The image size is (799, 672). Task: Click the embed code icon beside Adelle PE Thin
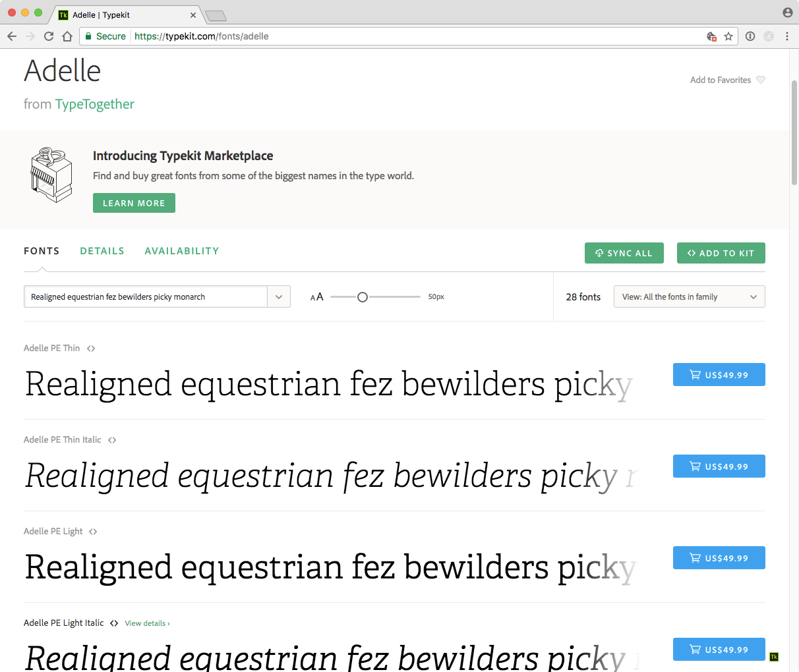point(91,349)
